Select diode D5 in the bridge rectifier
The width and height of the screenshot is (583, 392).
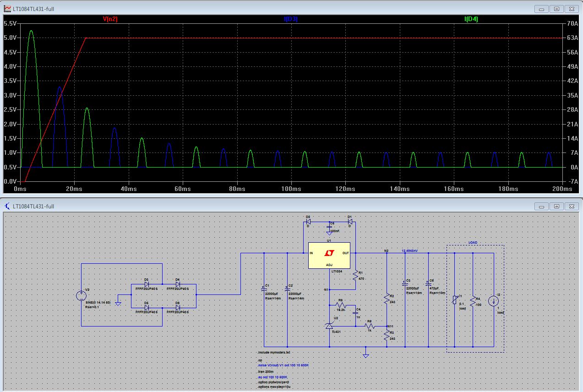point(147,307)
